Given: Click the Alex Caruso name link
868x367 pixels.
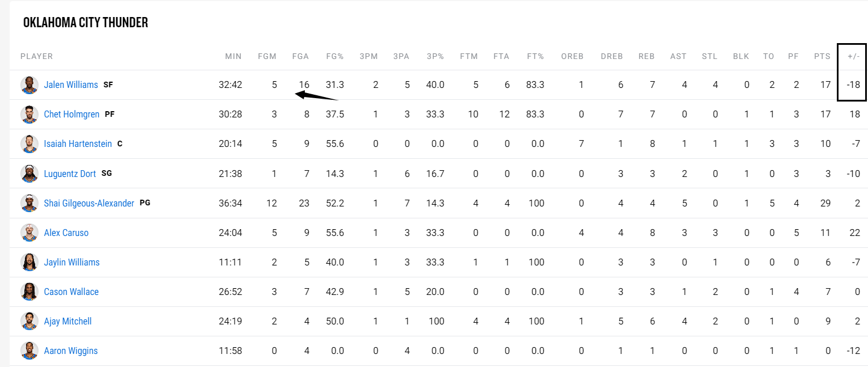Looking at the screenshot, I should (x=66, y=233).
